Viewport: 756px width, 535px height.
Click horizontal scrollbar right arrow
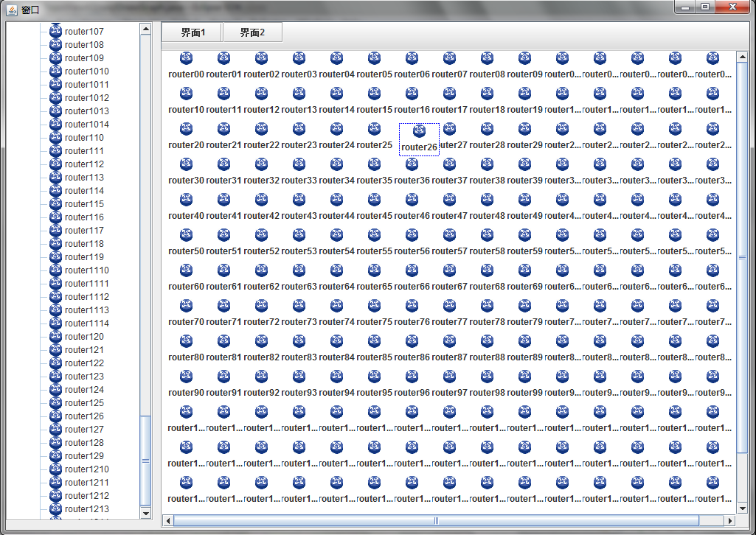pos(730,520)
